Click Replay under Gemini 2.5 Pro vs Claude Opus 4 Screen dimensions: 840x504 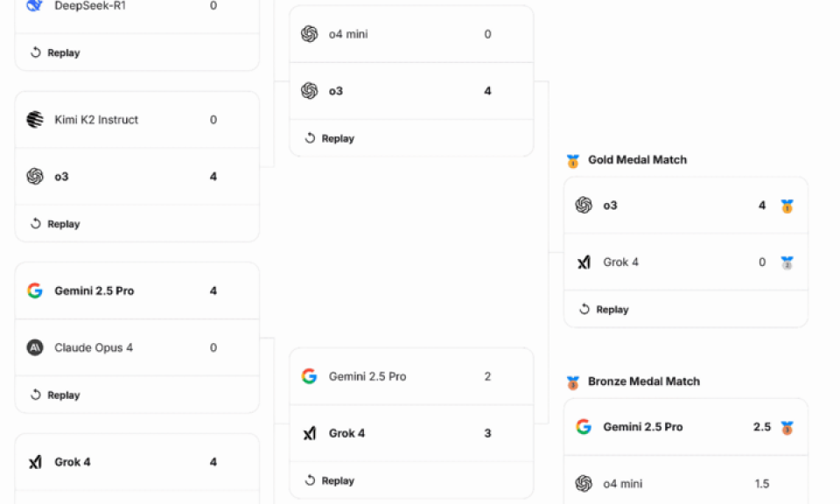tap(56, 395)
